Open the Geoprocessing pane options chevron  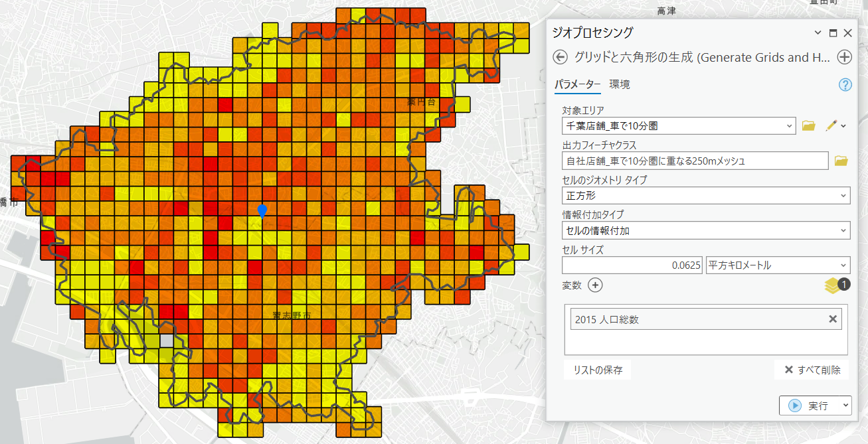(x=818, y=33)
